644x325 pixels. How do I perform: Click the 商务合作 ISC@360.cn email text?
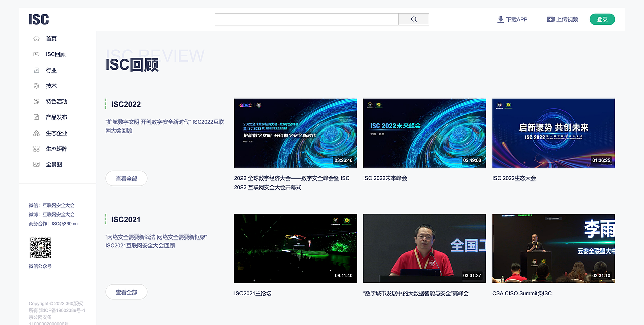(x=53, y=223)
